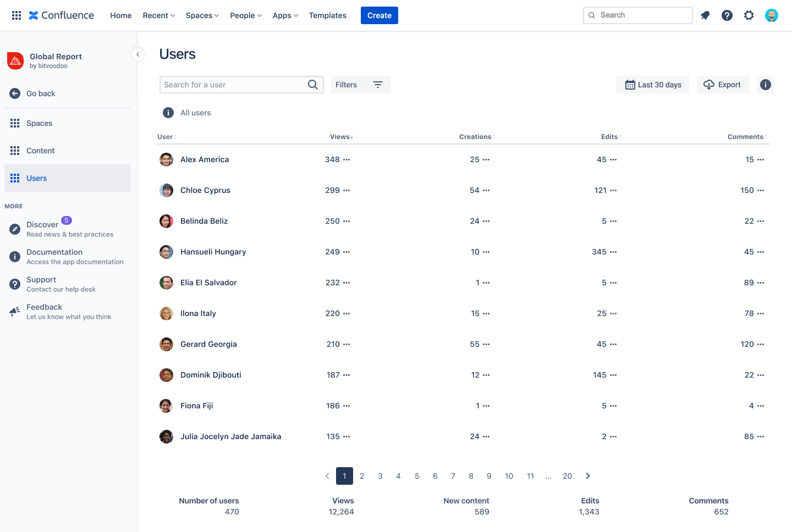Screen dimensions: 792x532
Task: Go to page 5 in pagination
Action: pos(417,476)
